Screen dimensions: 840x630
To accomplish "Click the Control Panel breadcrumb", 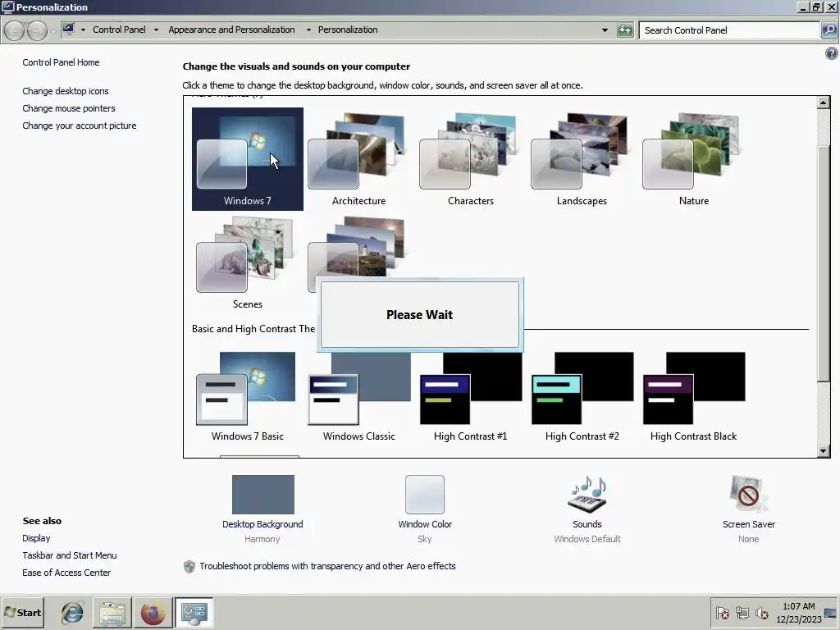I will coord(119,30).
